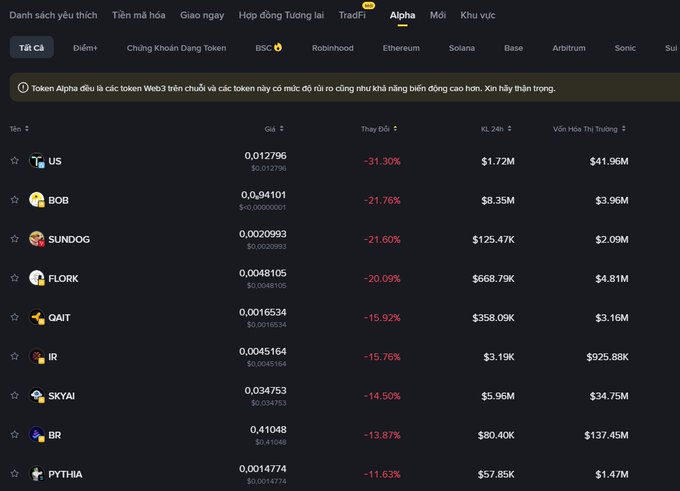
Task: Filter by Chứng Khoán Dạng Token
Action: 177,48
